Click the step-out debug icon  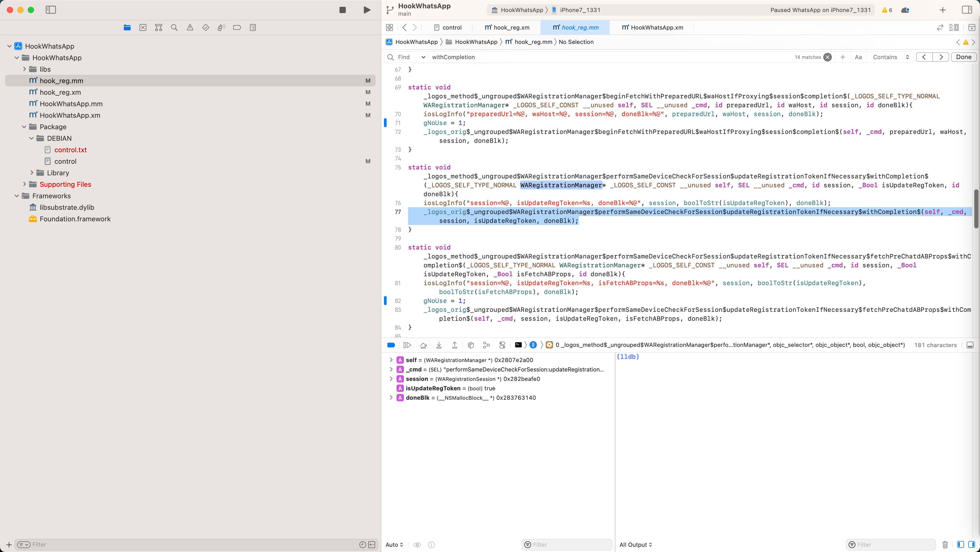click(455, 345)
